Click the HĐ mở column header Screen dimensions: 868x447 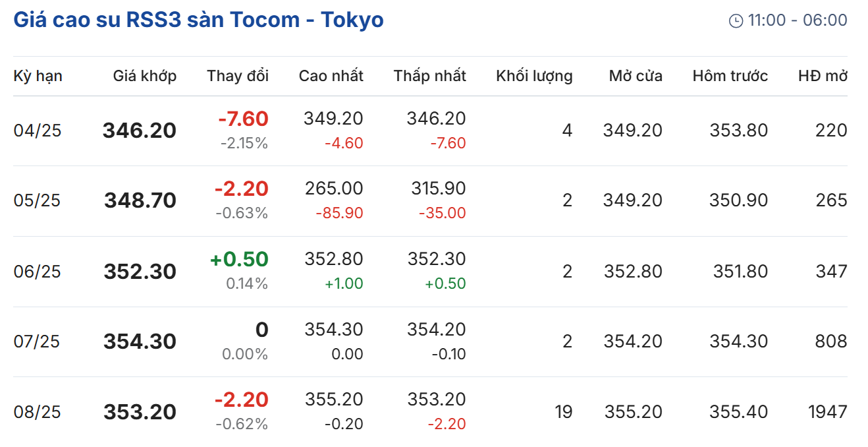pyautogui.click(x=822, y=76)
